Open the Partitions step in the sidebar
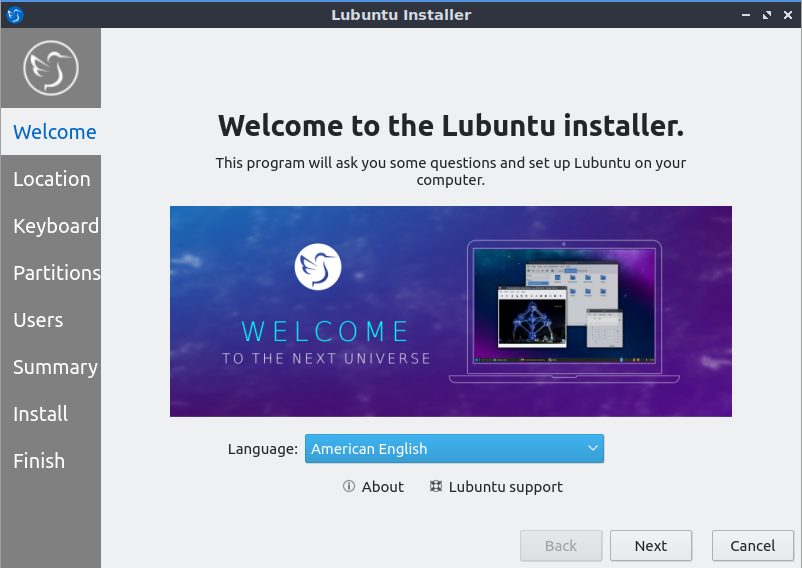 56,273
